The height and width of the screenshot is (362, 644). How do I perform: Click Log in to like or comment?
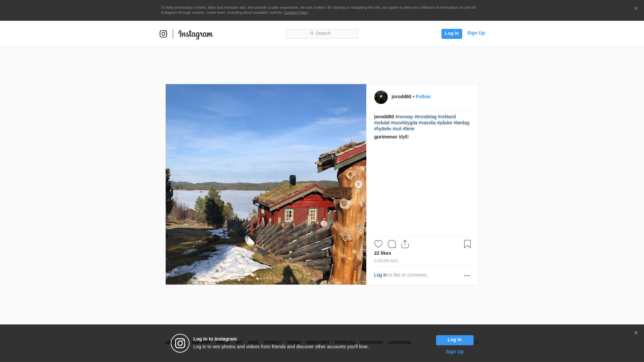pos(380,275)
